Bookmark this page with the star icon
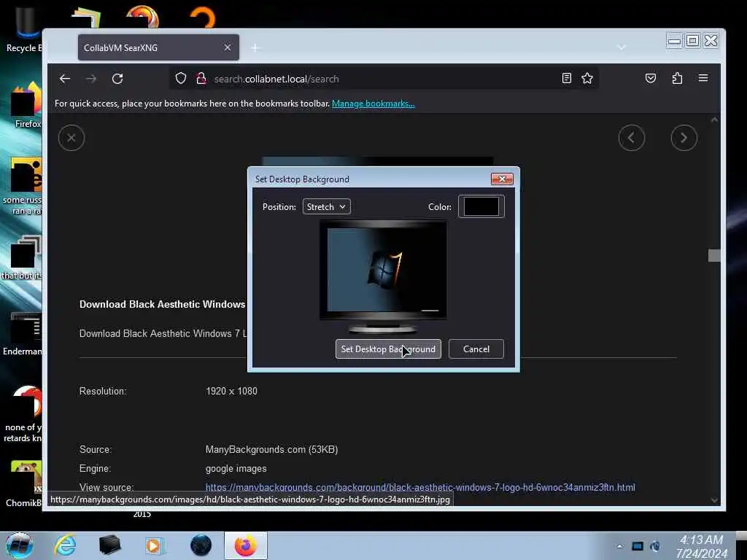The height and width of the screenshot is (560, 747). click(x=587, y=78)
